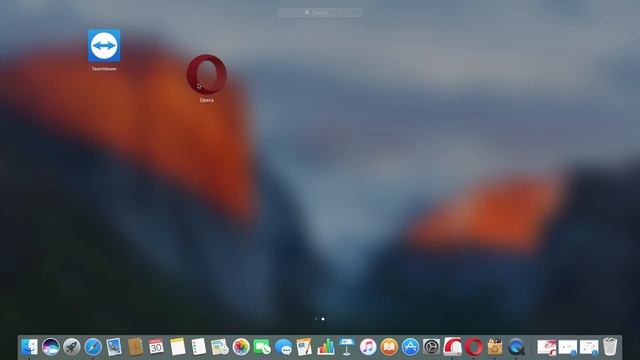This screenshot has height=360, width=640.
Task: Open System Preferences gear in dock
Action: [x=431, y=347]
